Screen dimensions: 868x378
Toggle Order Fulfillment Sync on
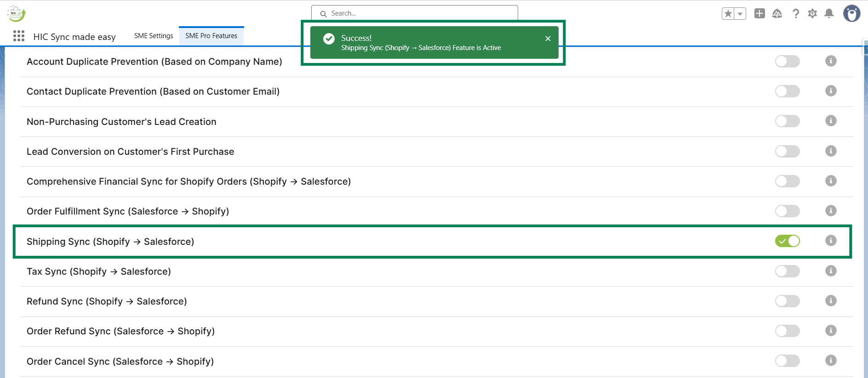click(787, 211)
